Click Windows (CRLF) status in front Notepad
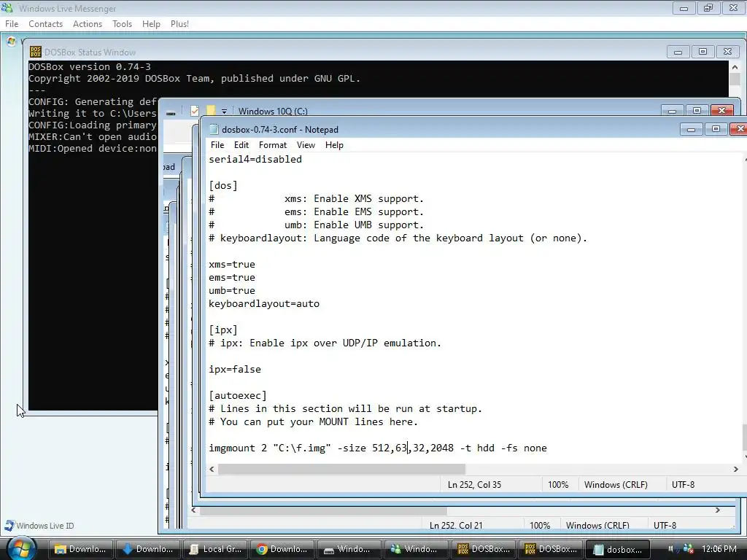The width and height of the screenshot is (747, 560). (x=616, y=485)
